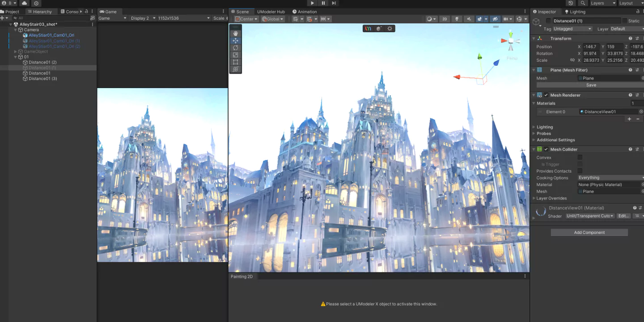644x322 pixels.
Task: Disable the Mesh Renderer component checkbox
Action: click(x=546, y=95)
